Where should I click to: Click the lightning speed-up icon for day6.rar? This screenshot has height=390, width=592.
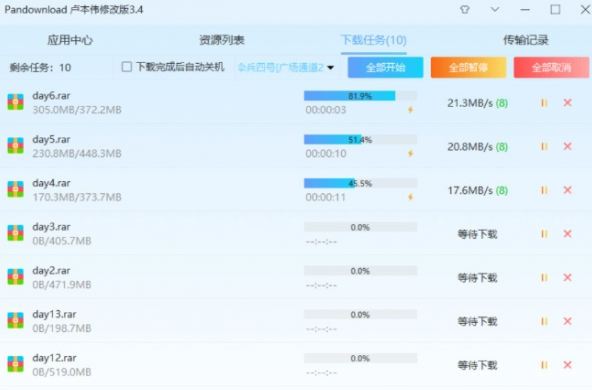tap(410, 110)
